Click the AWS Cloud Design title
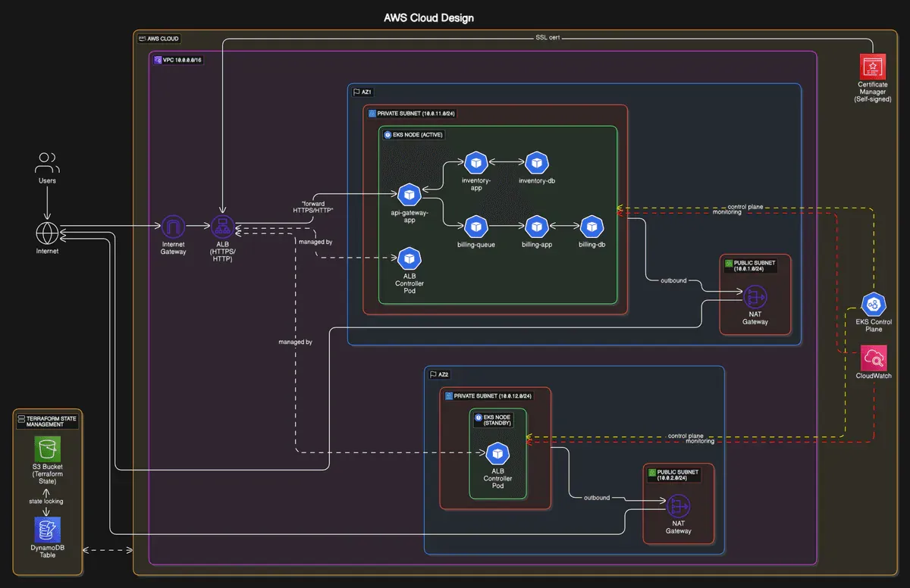This screenshot has height=588, width=910. click(428, 18)
